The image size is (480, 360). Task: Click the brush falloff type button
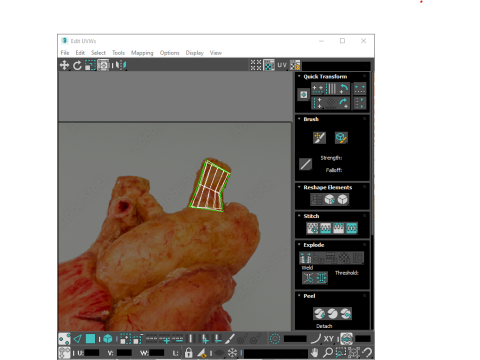pyautogui.click(x=305, y=164)
